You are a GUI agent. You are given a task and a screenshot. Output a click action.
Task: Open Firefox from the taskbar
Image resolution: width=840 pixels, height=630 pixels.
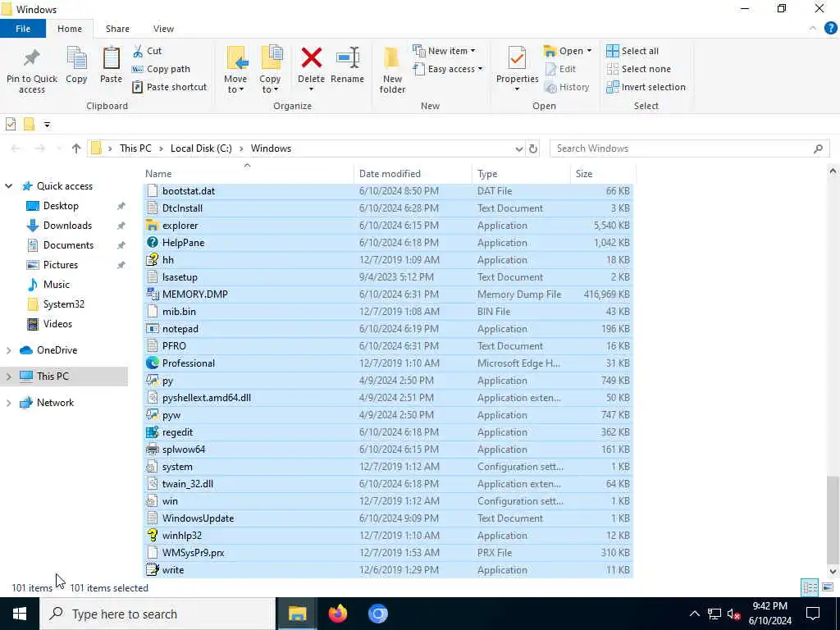tap(337, 614)
